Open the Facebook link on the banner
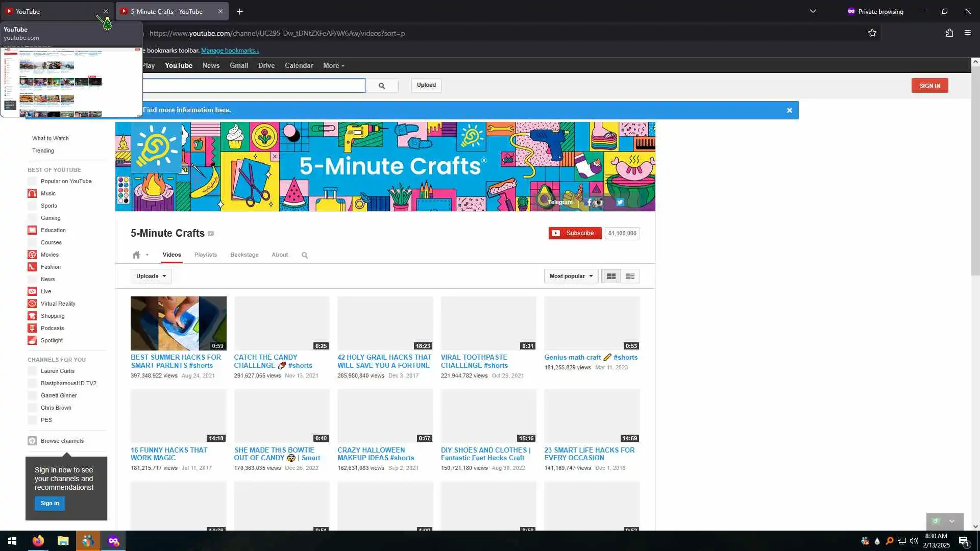Screen dimensions: 980x551 589,203
